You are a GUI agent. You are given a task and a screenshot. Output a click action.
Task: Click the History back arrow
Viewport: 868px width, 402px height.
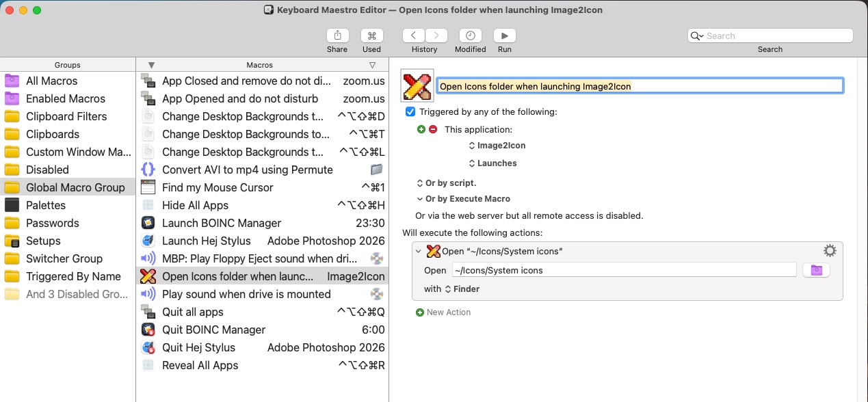coord(413,35)
